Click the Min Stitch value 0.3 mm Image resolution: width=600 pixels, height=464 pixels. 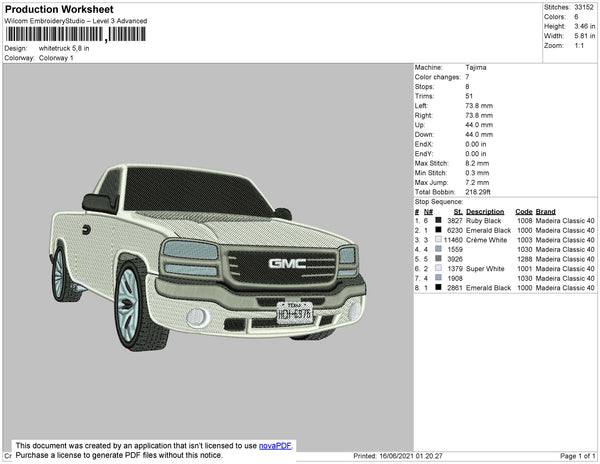point(477,173)
